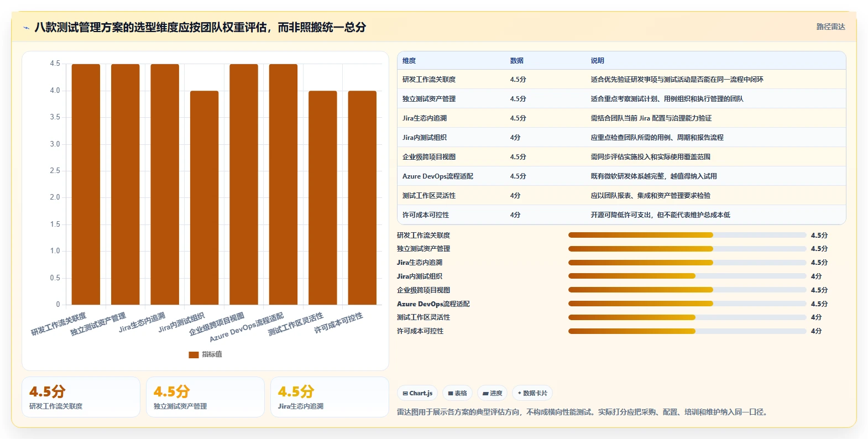
Task: Click the Jira生态内追溯 progress bar
Action: click(x=687, y=263)
